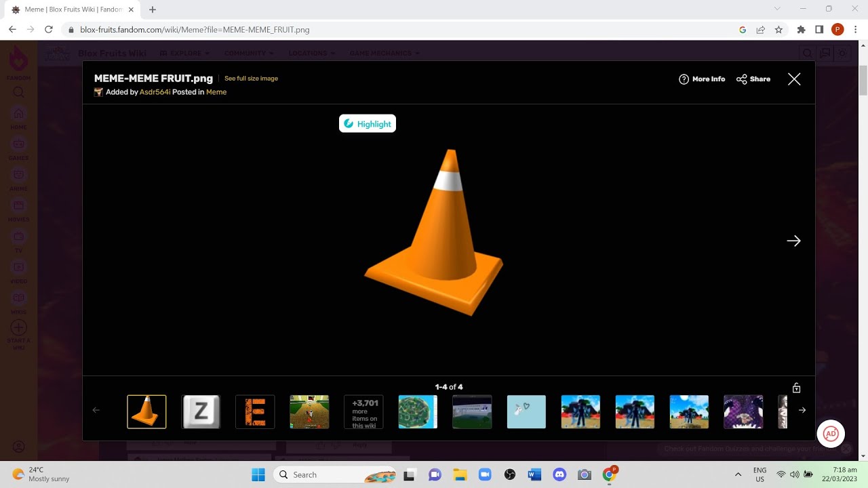Screen dimensions: 868x488
Task: Go to the next image with right arrow
Action: 793,241
